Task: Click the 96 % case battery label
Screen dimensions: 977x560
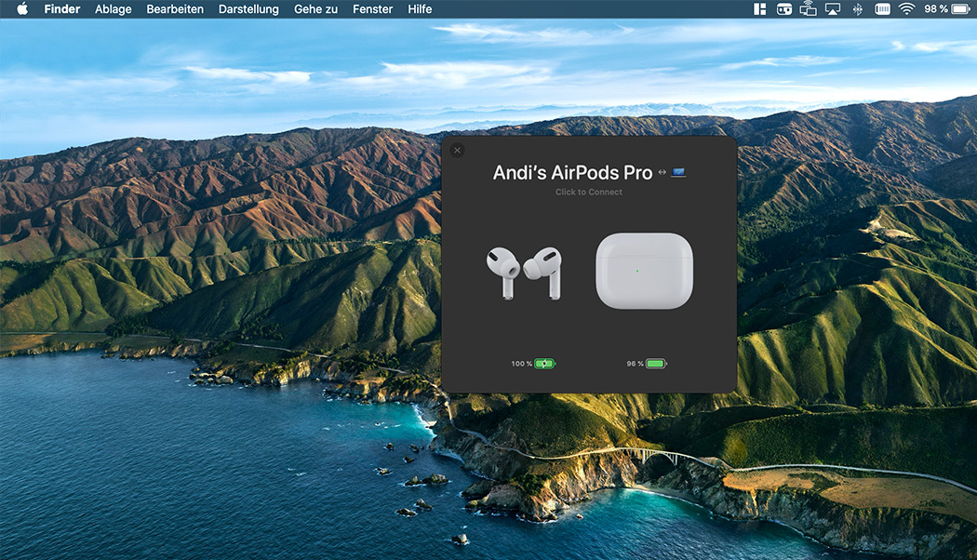Action: (x=635, y=364)
